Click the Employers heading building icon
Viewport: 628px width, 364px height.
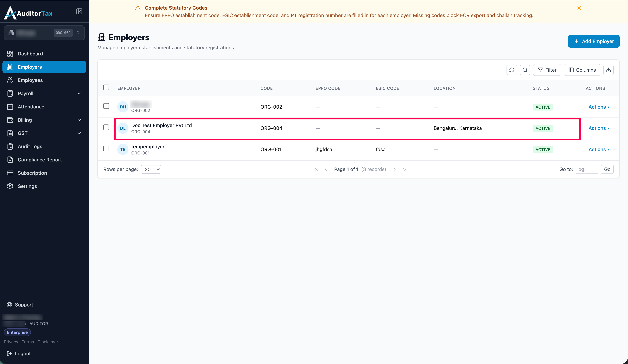tap(101, 37)
